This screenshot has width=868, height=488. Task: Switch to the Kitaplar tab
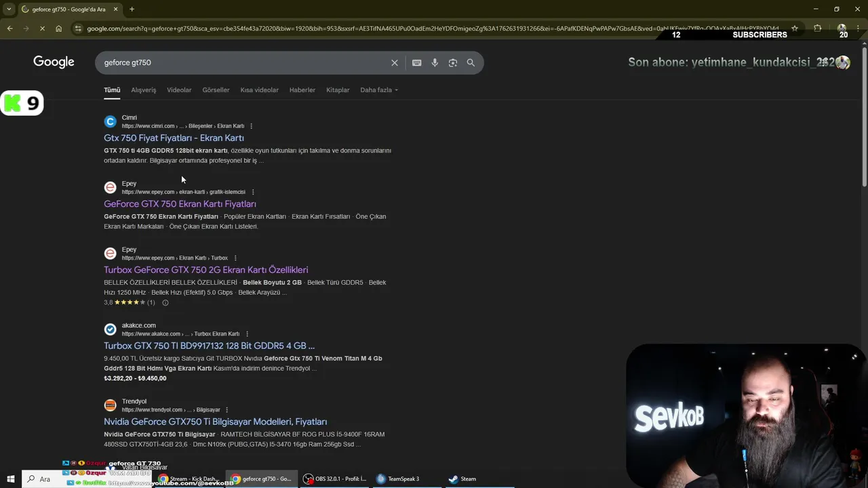338,89
